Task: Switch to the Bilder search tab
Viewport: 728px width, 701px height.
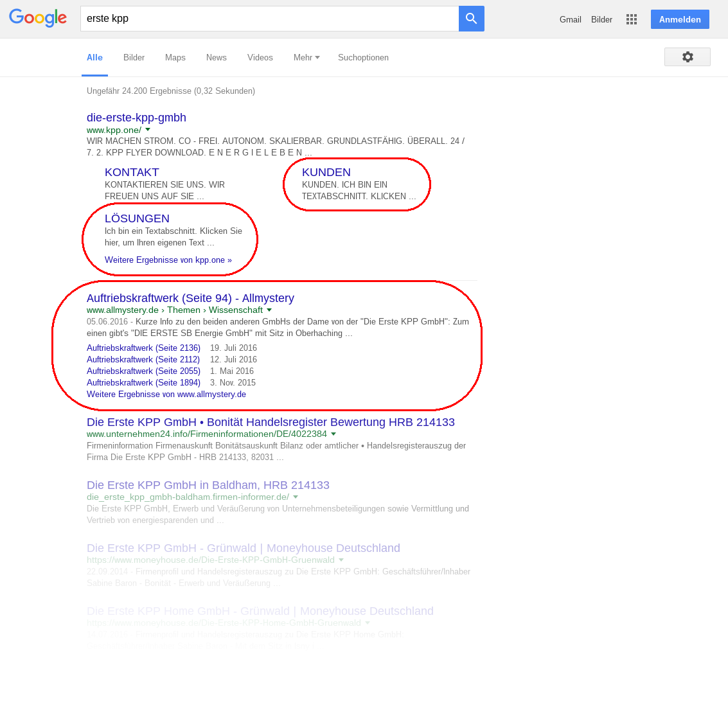Action: (x=134, y=58)
